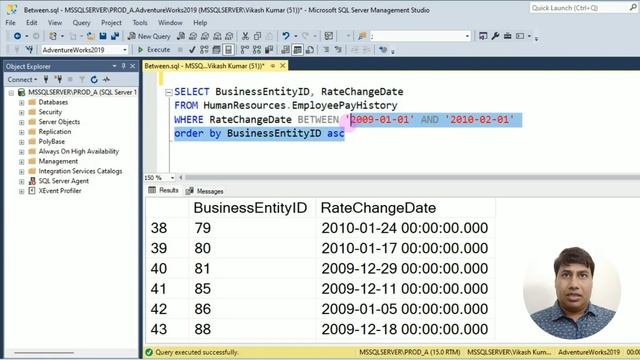Click in the Quick Launch search box

point(580,8)
